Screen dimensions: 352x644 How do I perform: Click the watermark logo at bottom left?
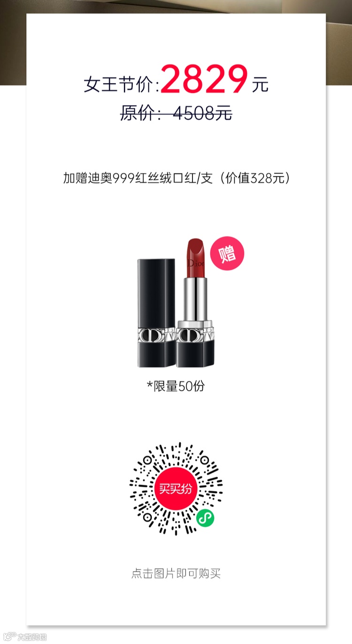25,637
